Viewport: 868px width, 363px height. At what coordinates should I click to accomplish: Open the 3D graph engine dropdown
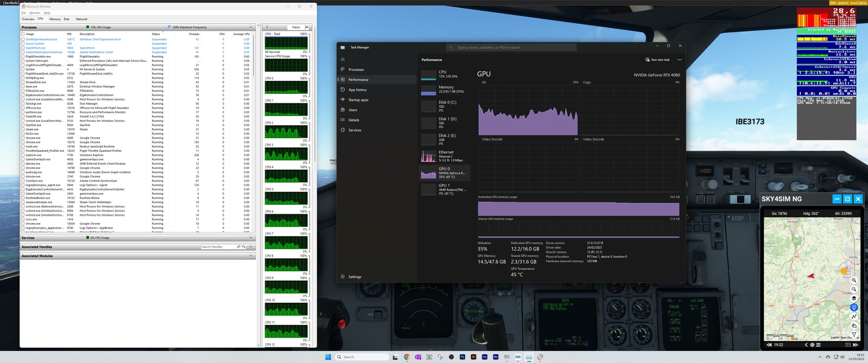[484, 82]
